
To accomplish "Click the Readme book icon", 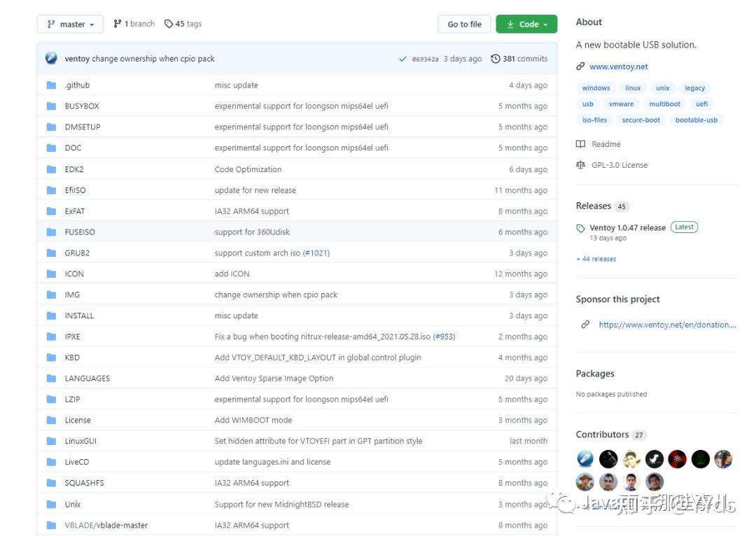I will click(x=580, y=144).
